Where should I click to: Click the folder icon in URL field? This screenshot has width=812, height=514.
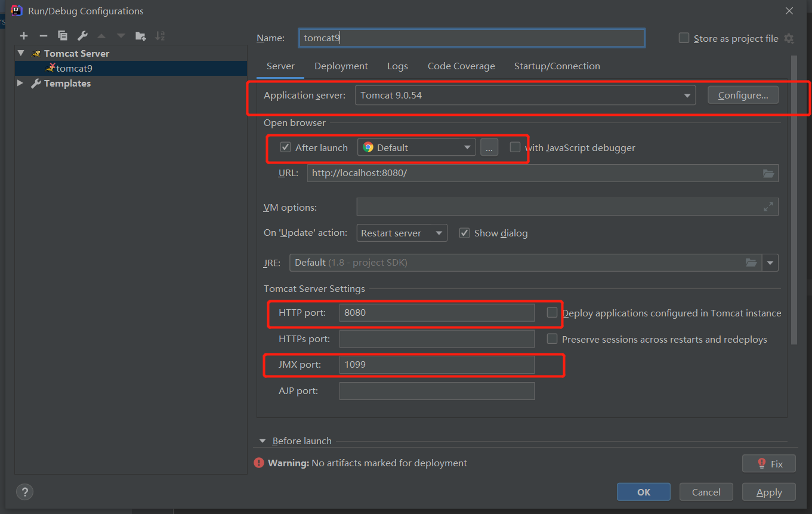click(768, 174)
